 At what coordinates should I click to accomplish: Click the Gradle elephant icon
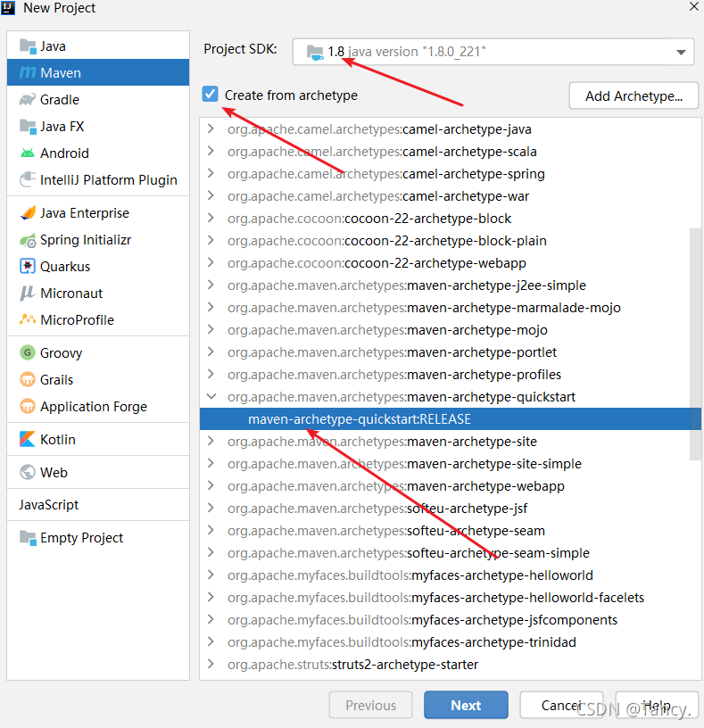(x=28, y=99)
